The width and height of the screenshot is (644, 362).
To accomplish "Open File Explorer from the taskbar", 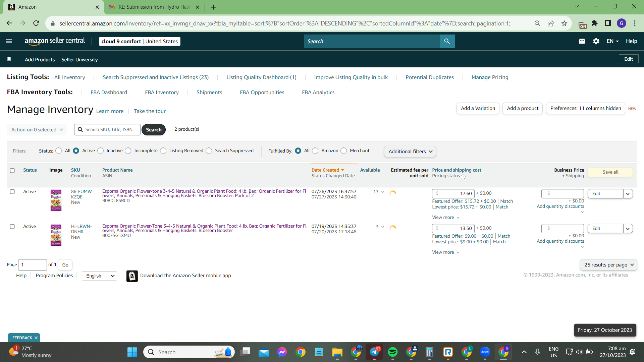I will pyautogui.click(x=337, y=352).
